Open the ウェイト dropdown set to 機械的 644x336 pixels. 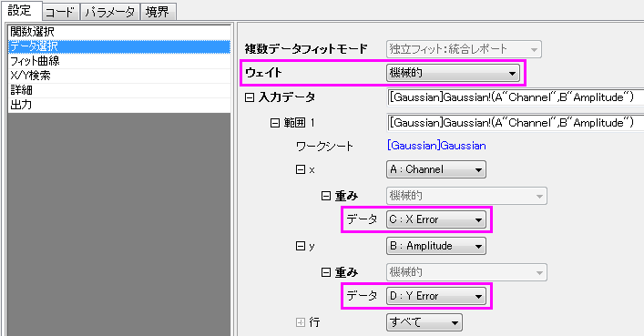pos(453,73)
